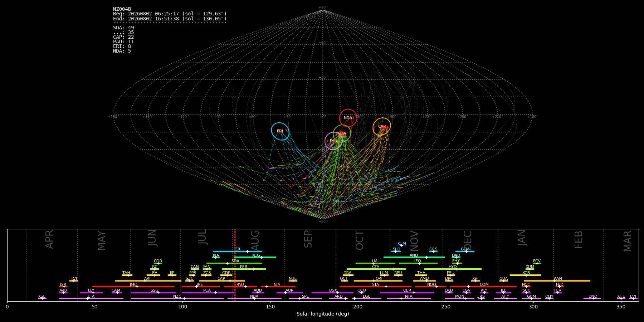Viewport: 644px width, 322px height.
Task: Click the NTA shower label at timeline bottom
Action: pyautogui.click(x=409, y=296)
